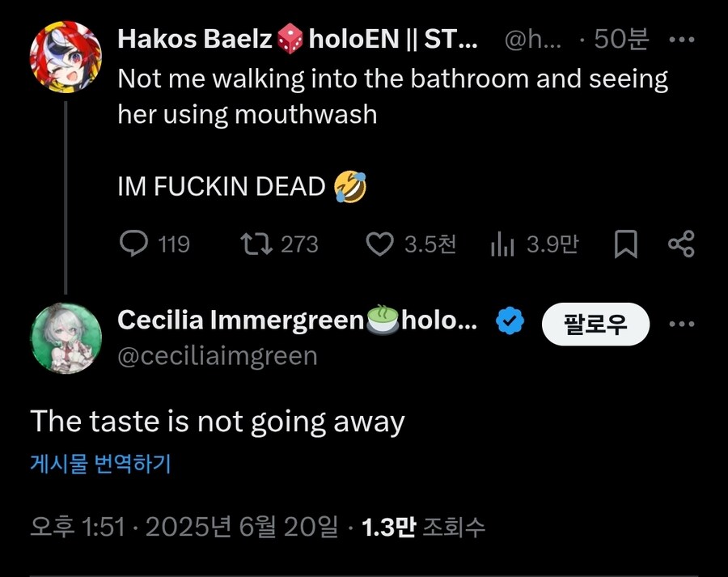
Task: Open the reply count 119
Action: coord(174,244)
